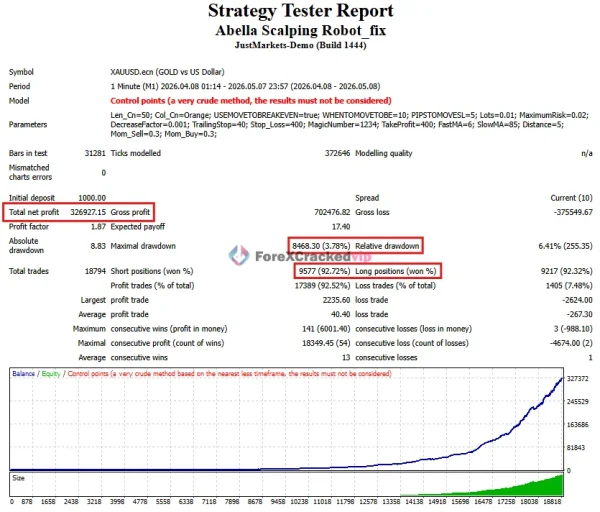Click the consecutive losses value 3 (-988.10)
This screenshot has width=600, height=512.
573,329
